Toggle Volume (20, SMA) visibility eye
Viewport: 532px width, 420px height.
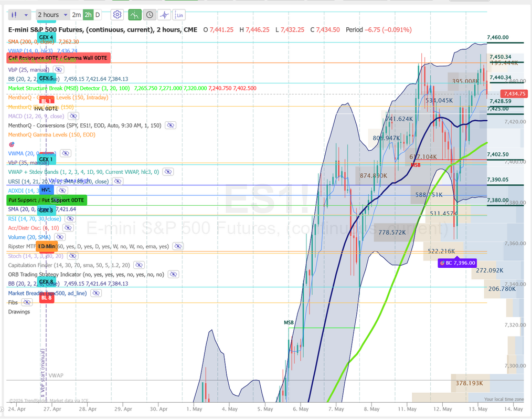click(60, 237)
